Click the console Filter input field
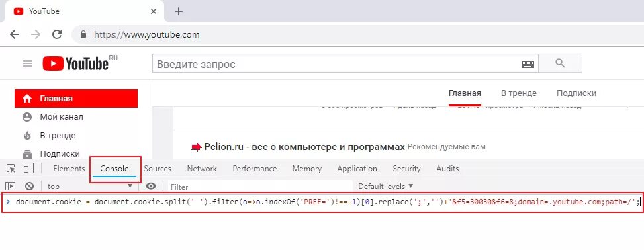644x250 pixels. click(x=260, y=187)
